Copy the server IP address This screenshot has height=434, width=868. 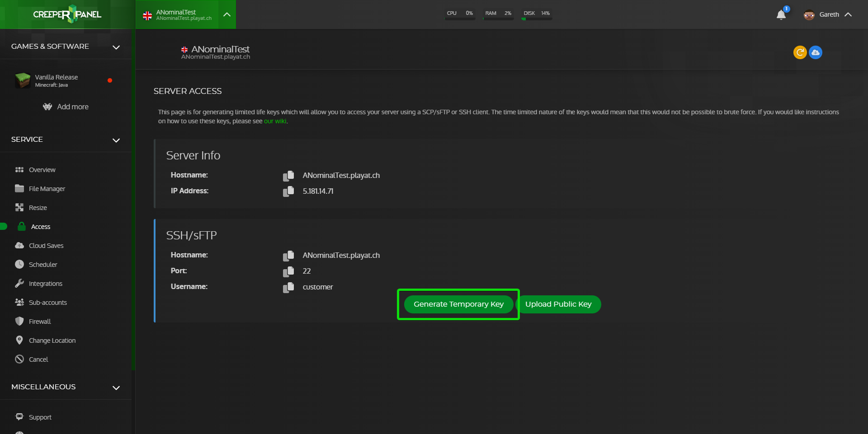click(288, 191)
